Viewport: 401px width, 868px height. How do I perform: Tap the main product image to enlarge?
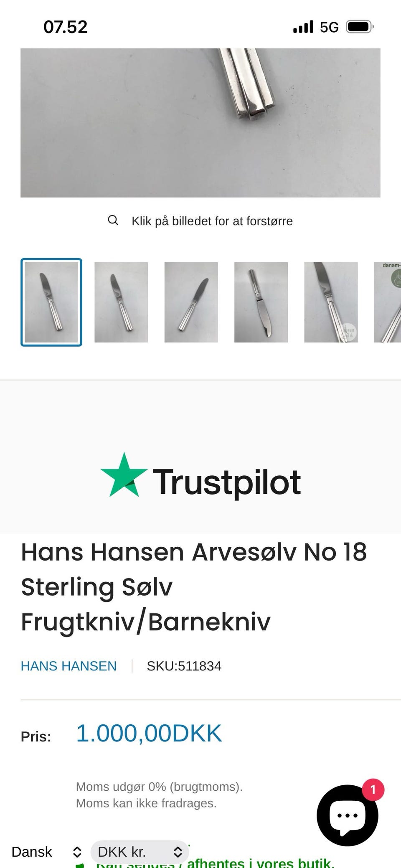click(x=200, y=123)
